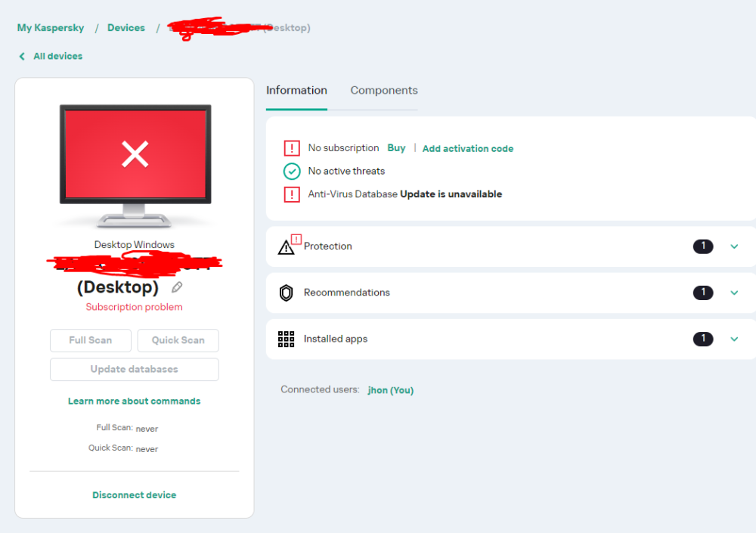Click the Disconnect device button
756x533 pixels.
pyautogui.click(x=134, y=494)
